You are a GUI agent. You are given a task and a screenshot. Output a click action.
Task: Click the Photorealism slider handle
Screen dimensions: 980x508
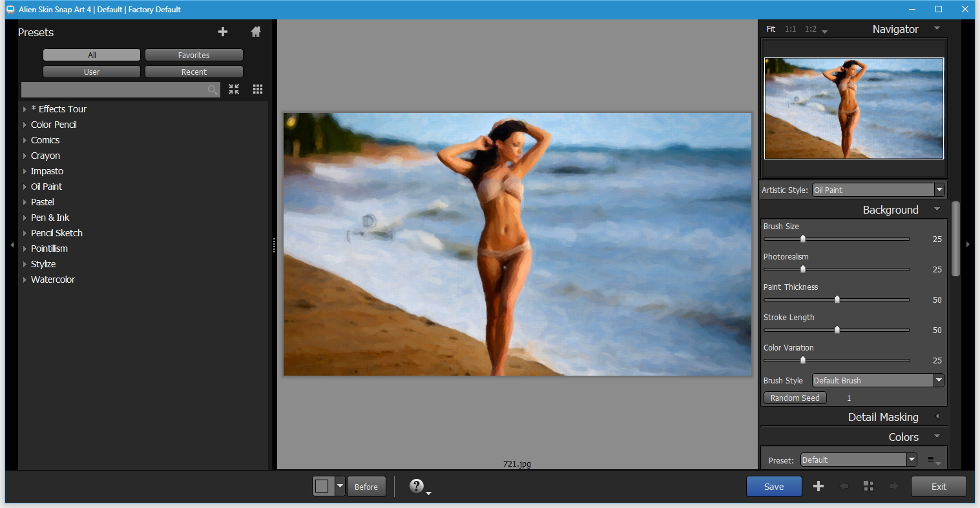click(x=803, y=269)
